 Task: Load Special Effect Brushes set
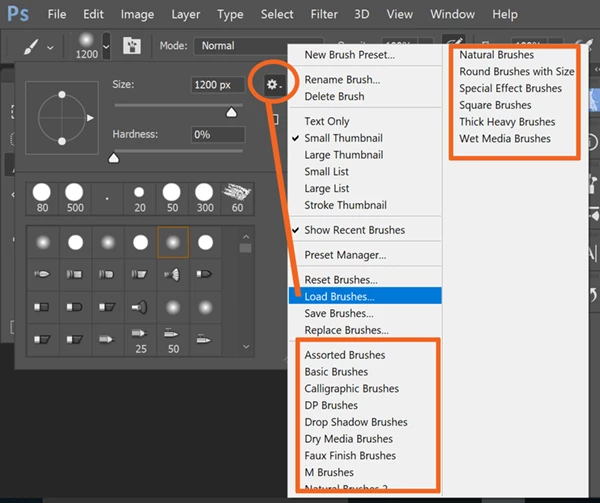point(510,88)
